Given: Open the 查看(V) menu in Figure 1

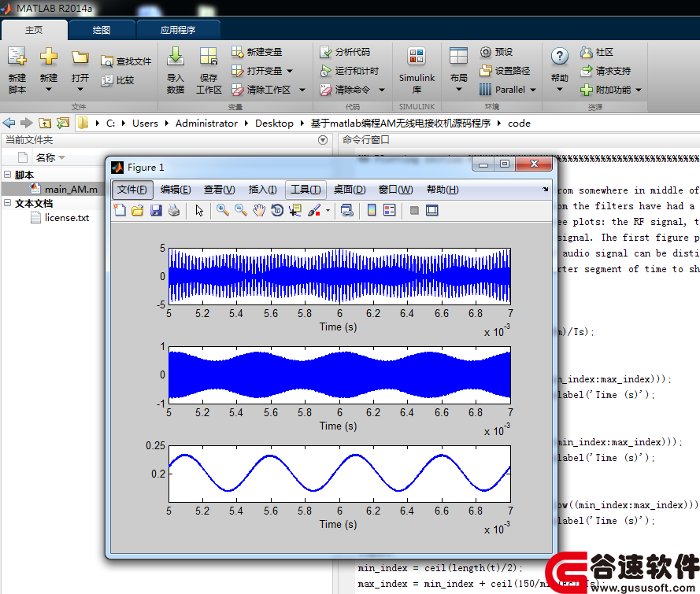Looking at the screenshot, I should click(219, 190).
